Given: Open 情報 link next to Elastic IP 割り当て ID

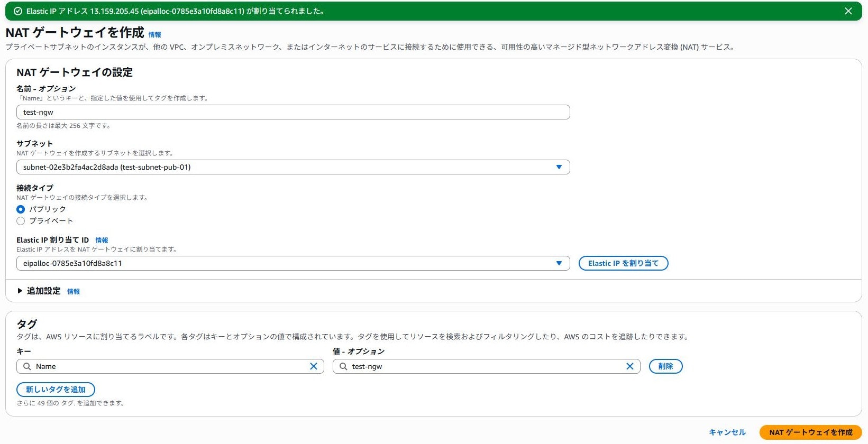Looking at the screenshot, I should (x=102, y=240).
